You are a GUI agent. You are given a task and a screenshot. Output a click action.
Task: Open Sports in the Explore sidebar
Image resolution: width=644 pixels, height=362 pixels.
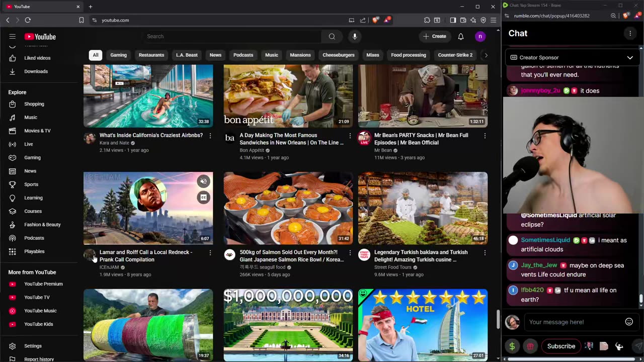(31, 185)
